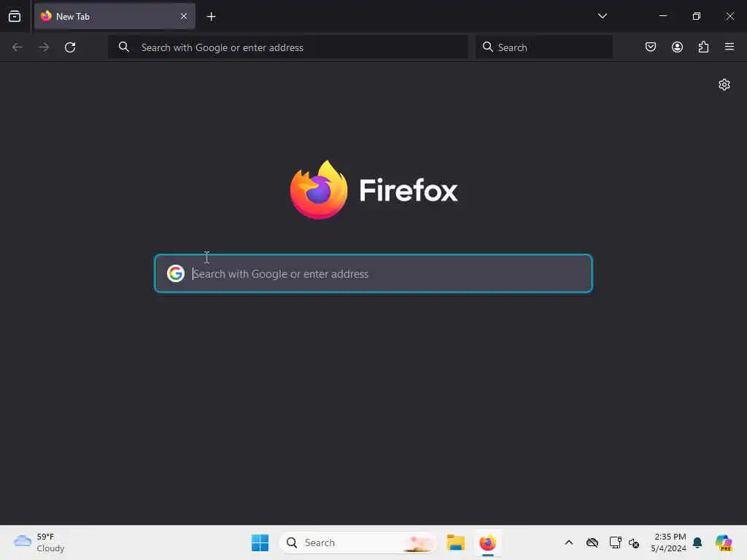Close the New Tab tab
The width and height of the screenshot is (747, 560).
(x=184, y=16)
